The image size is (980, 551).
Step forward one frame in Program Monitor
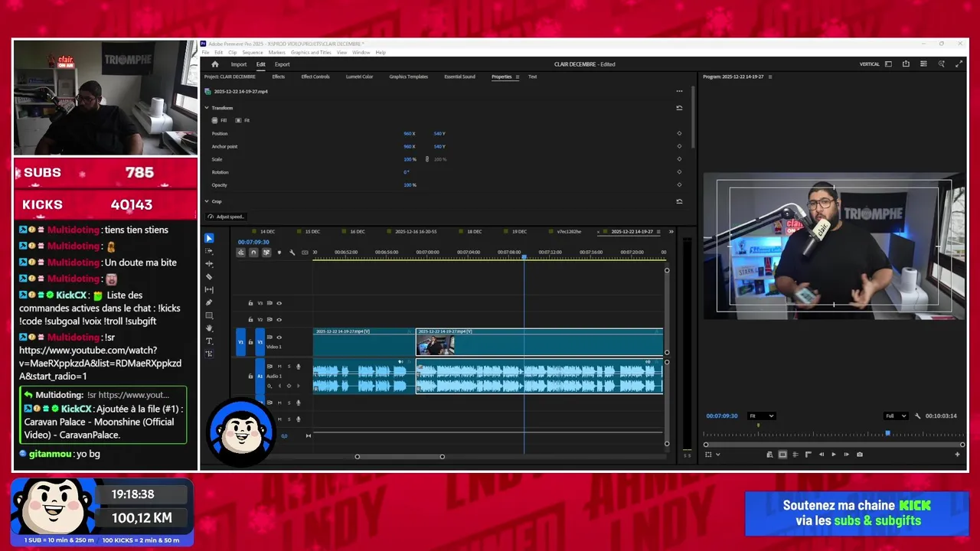(x=846, y=455)
